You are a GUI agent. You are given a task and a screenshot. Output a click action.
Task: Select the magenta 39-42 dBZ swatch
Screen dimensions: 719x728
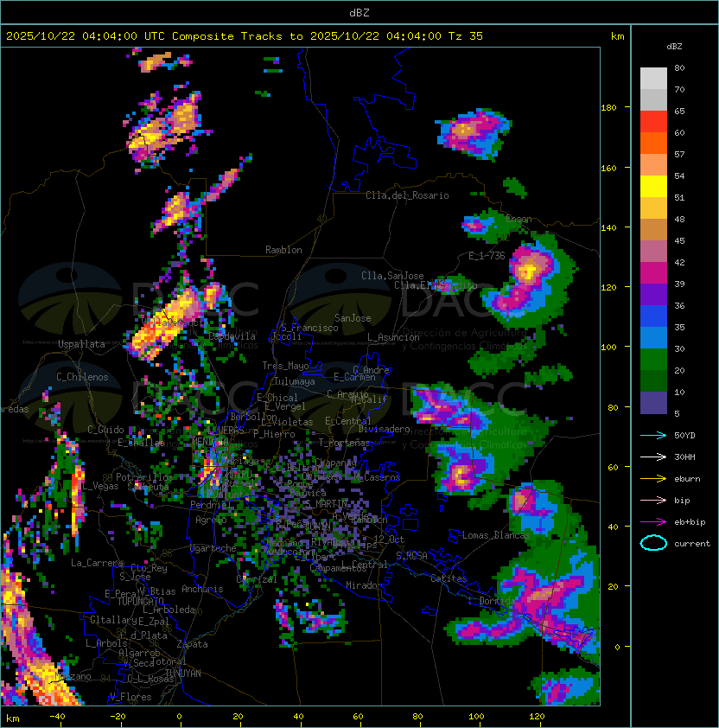[x=653, y=273]
